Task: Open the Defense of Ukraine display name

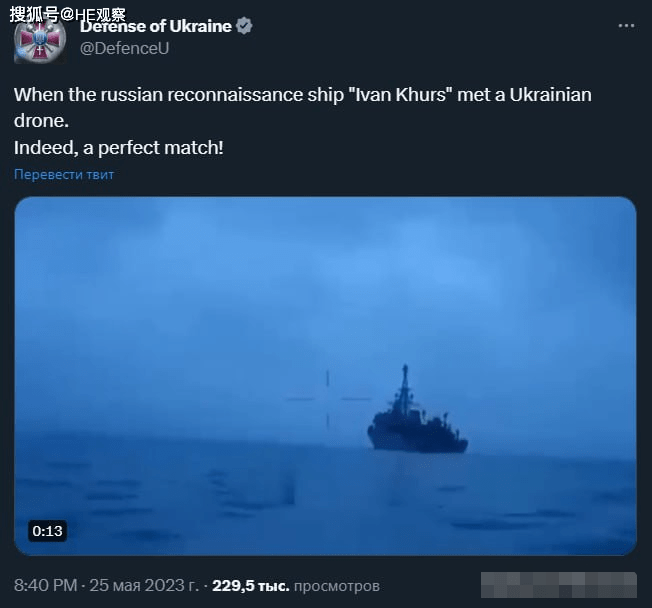Action: [x=156, y=27]
